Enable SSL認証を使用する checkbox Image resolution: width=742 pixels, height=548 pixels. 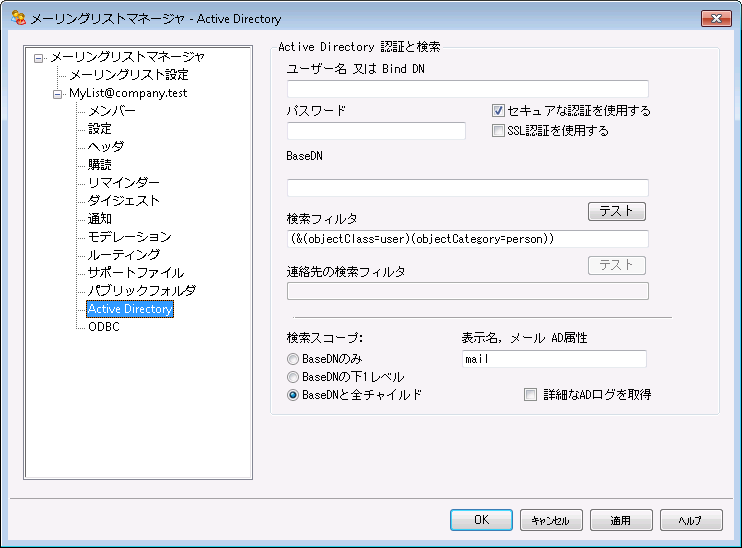tap(498, 131)
